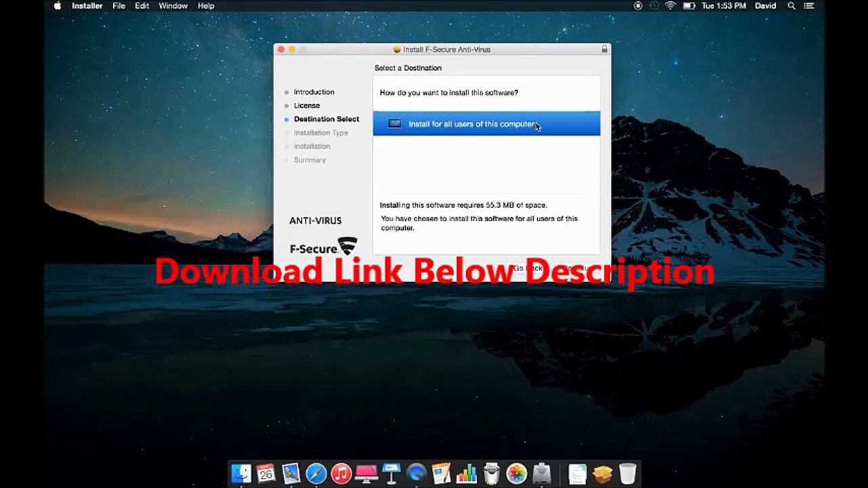Click the License step
Viewport: 868px width, 488px height.
(307, 106)
